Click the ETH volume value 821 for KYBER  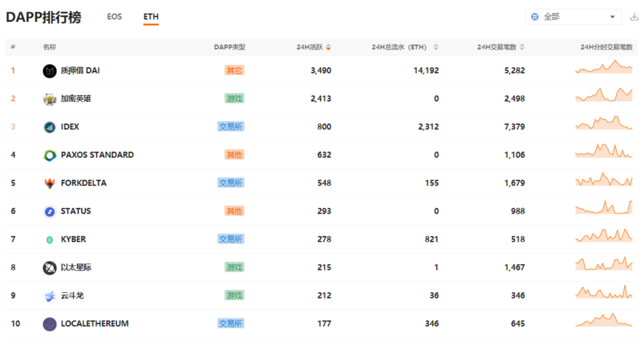[x=432, y=239]
